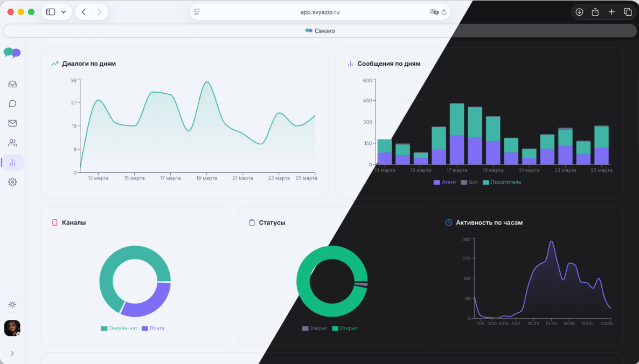
Task: Select the Связио browser tab
Action: (x=320, y=31)
